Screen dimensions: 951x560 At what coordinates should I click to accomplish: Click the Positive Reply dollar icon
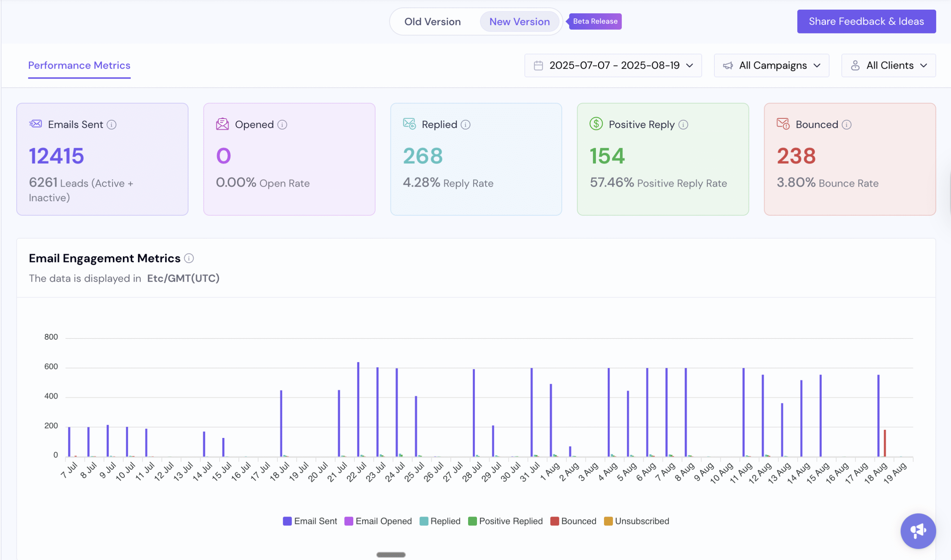click(x=596, y=124)
